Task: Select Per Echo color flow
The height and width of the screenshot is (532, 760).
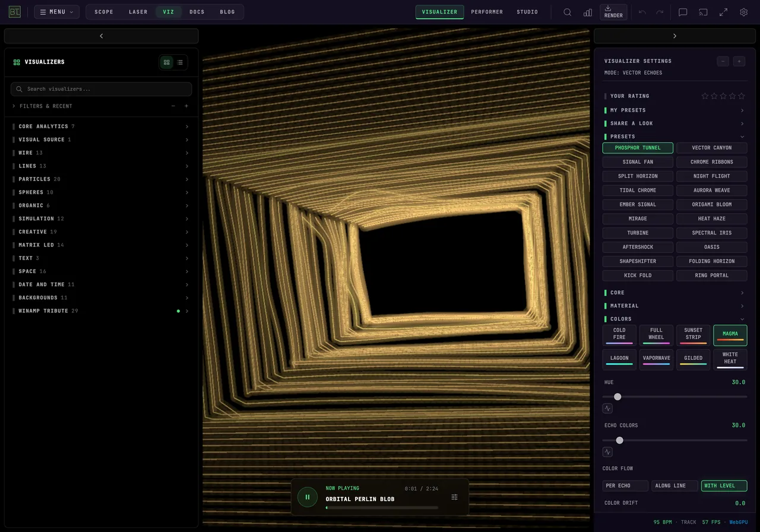Action: 625,486
